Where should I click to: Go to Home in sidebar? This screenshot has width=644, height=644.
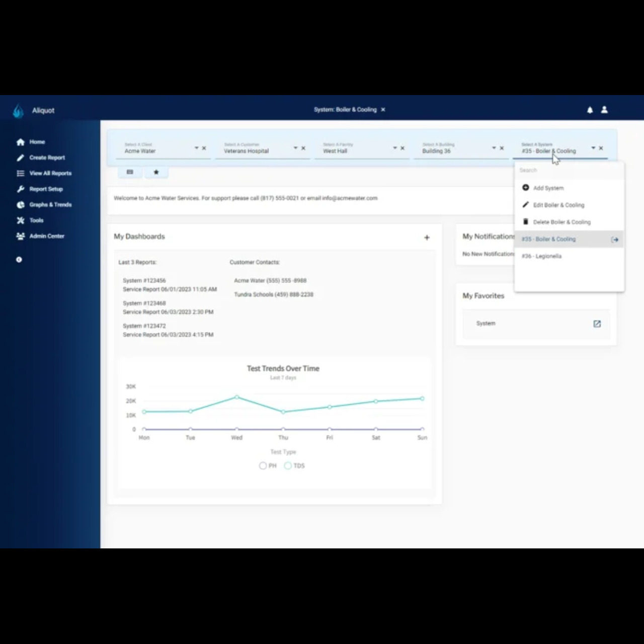click(x=37, y=142)
